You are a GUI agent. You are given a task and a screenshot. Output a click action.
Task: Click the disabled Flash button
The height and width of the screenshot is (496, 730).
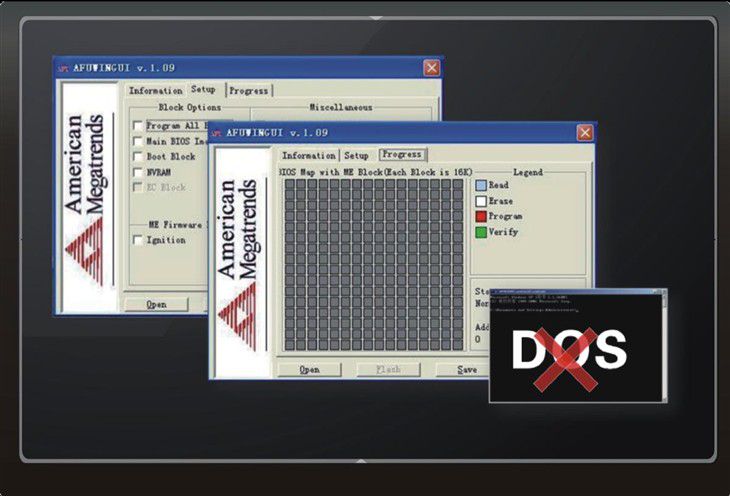coord(388,369)
